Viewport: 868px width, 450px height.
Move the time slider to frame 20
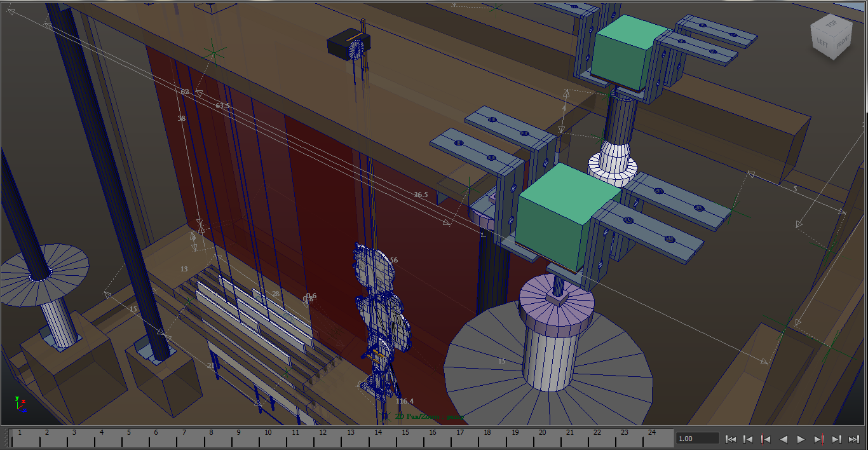tap(542, 437)
